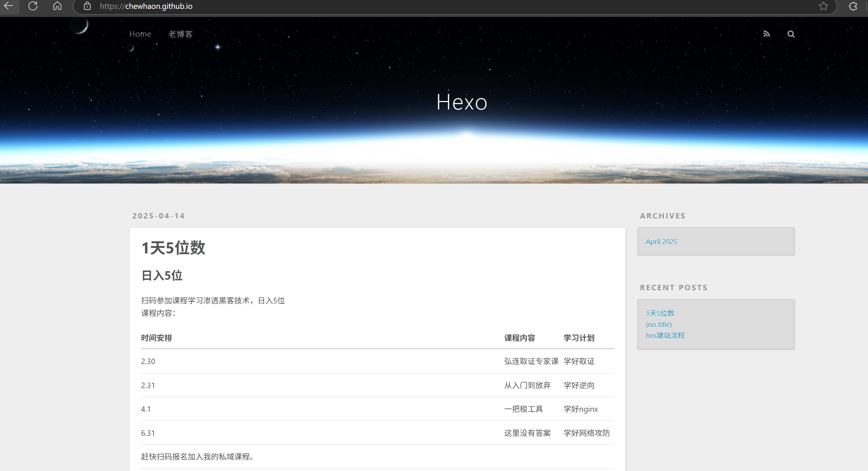Go to the Home nav item

pyautogui.click(x=140, y=34)
